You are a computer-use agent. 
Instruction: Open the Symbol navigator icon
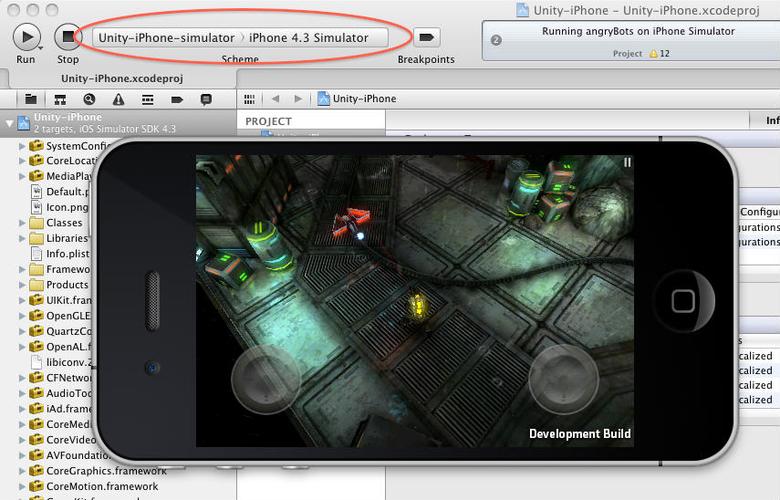tap(60, 100)
